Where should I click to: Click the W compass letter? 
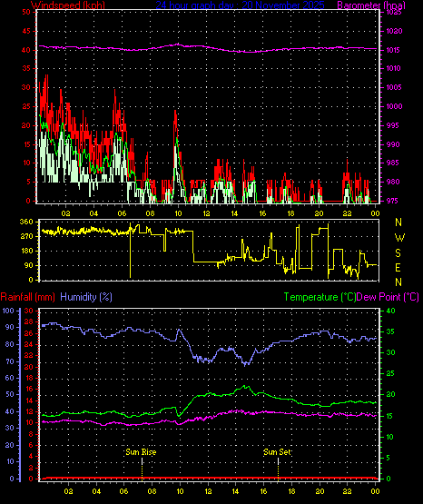pyautogui.click(x=399, y=238)
